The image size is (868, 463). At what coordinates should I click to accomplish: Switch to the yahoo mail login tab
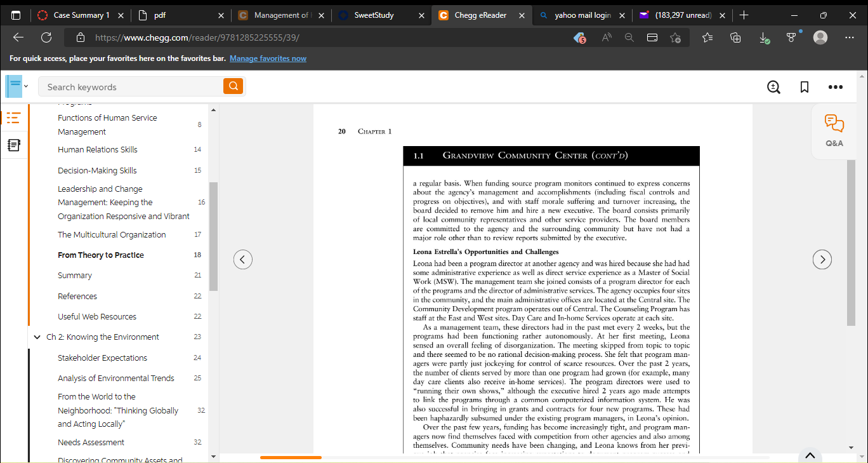click(582, 15)
